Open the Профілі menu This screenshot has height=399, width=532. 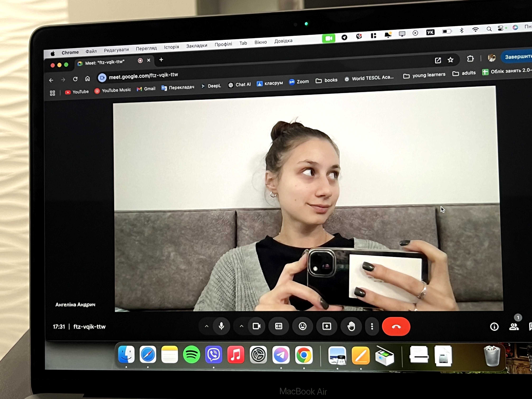click(223, 44)
